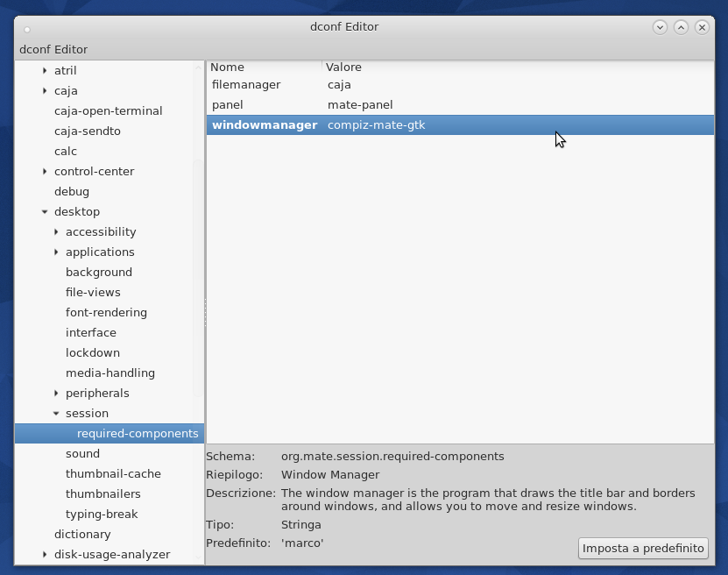
Task: Click the Valore column header
Action: pos(518,67)
